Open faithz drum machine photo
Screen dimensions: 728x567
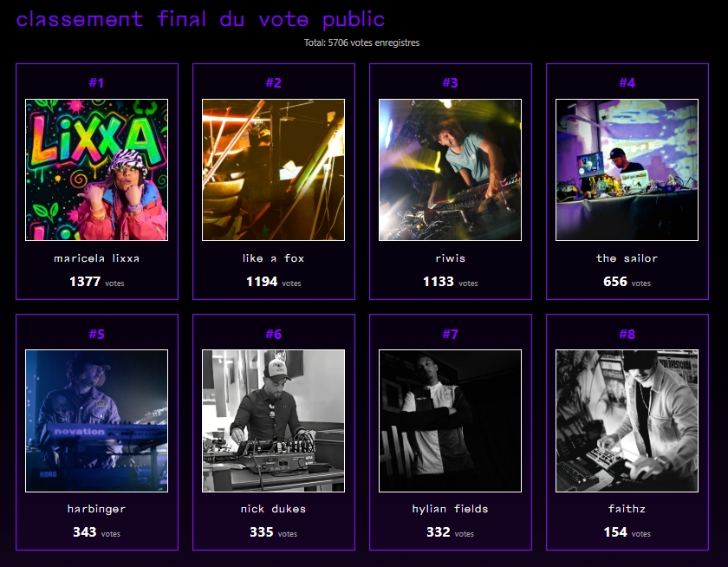627,420
